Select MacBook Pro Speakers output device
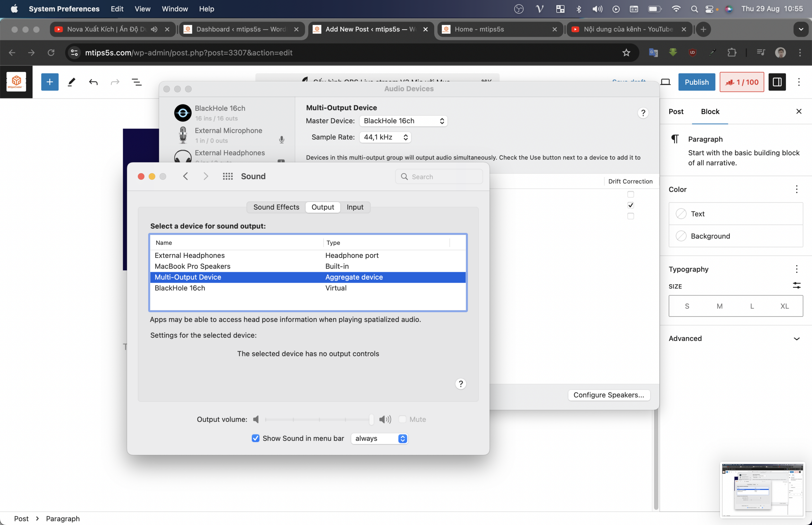 (x=307, y=266)
